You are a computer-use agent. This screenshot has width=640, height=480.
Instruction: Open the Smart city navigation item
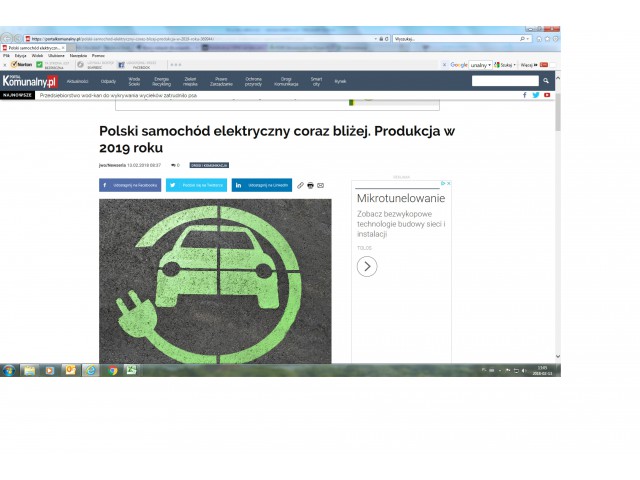316,81
